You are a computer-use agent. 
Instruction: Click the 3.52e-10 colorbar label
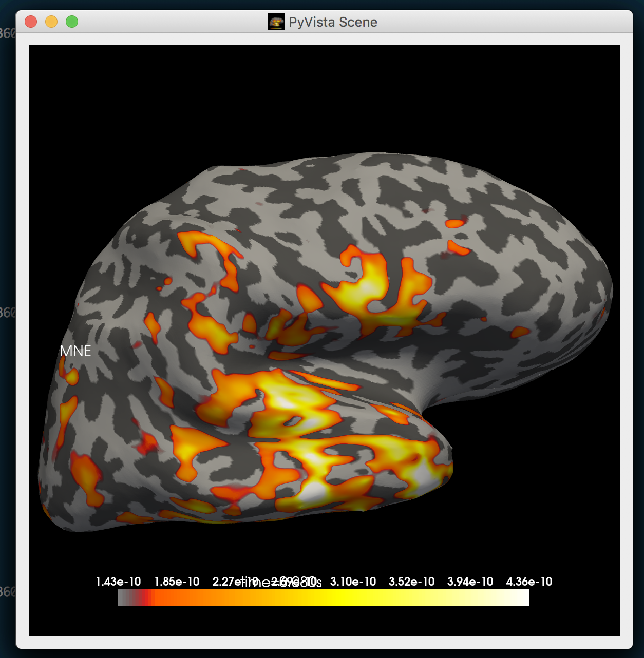[x=412, y=582]
